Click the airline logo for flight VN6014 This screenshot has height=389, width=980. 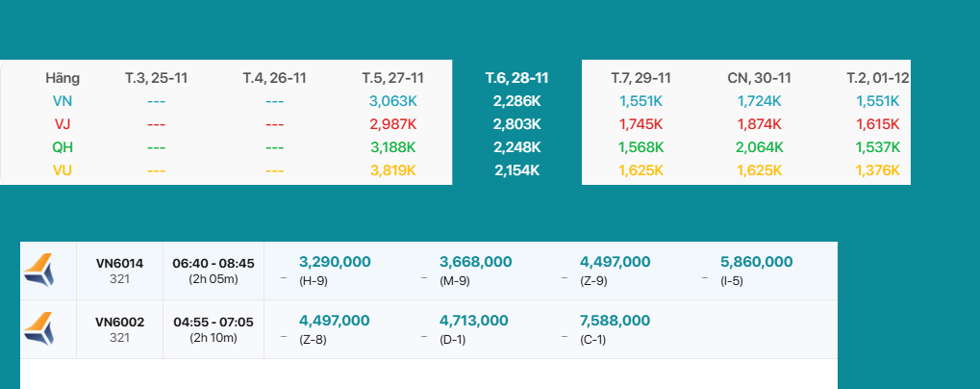[39, 271]
